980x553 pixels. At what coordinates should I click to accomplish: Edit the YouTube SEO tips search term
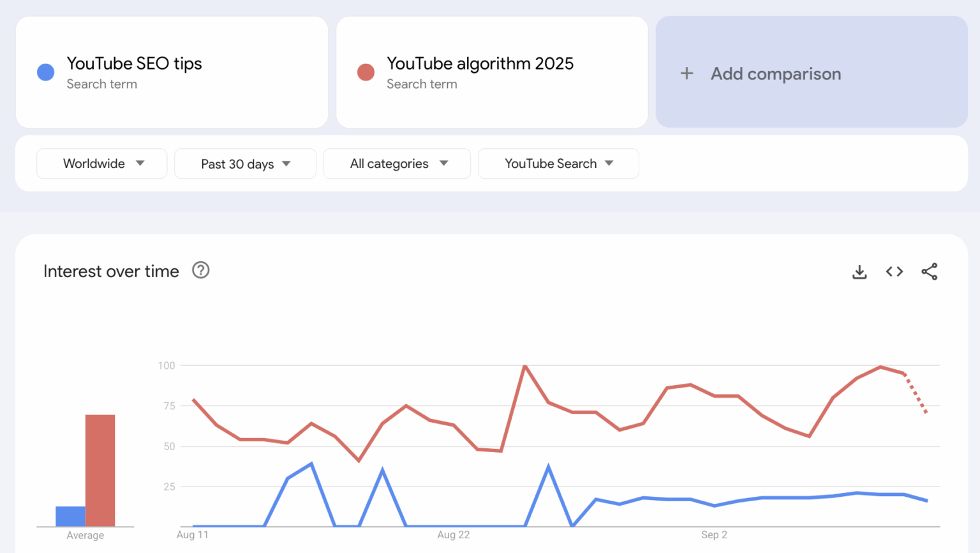click(x=134, y=64)
